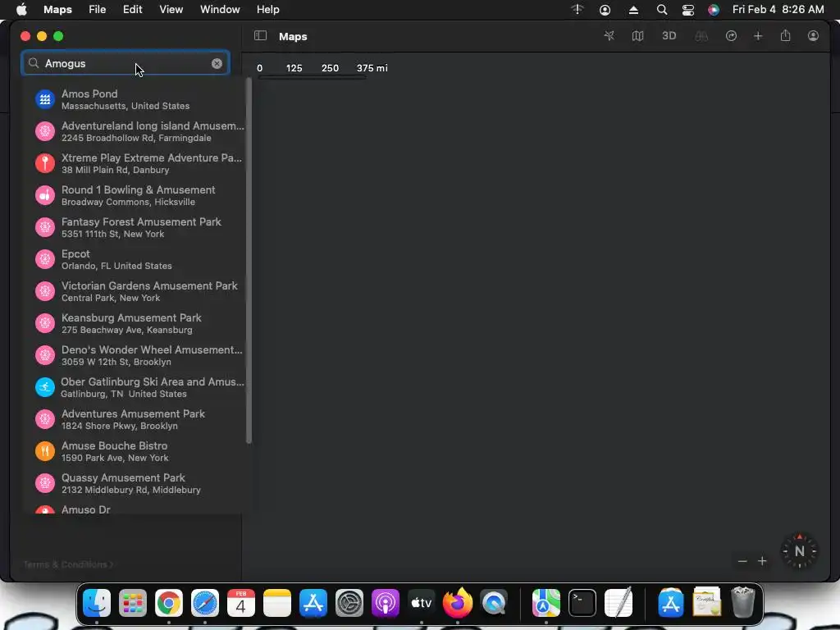
Task: Zoom out with the minus button
Action: [742, 561]
